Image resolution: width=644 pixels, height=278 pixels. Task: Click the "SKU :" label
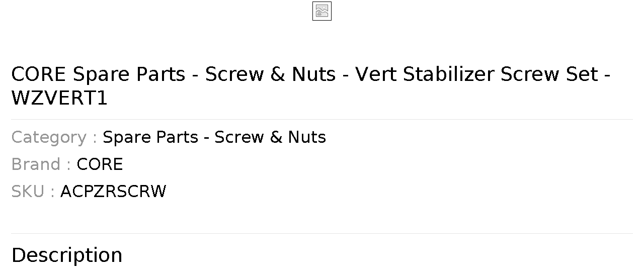(33, 192)
